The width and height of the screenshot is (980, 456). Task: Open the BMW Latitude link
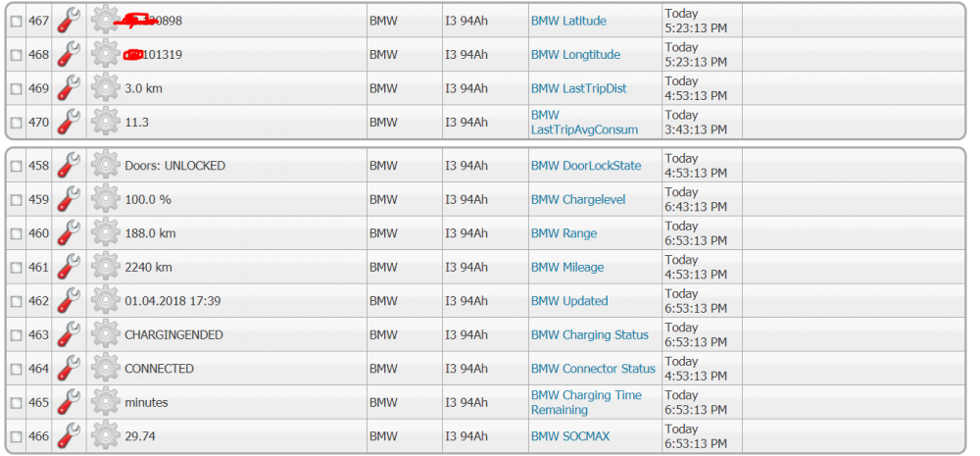pyautogui.click(x=568, y=21)
